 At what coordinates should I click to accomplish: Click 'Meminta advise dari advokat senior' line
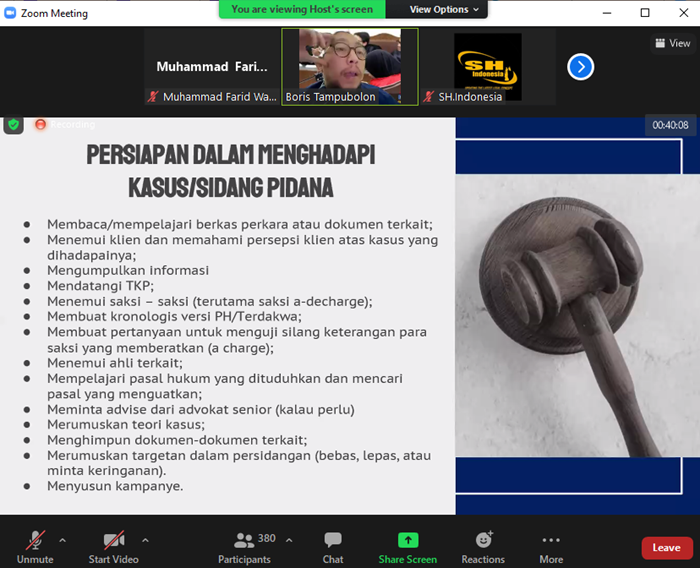coord(200,409)
